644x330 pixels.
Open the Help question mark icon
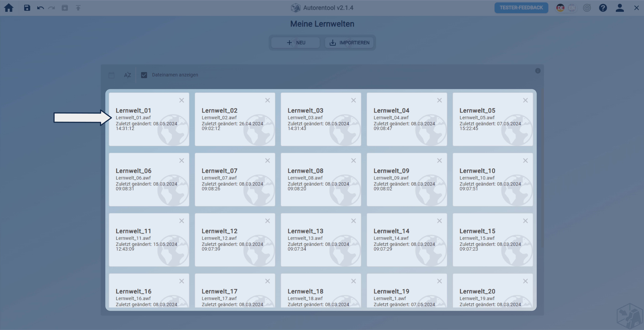click(603, 8)
